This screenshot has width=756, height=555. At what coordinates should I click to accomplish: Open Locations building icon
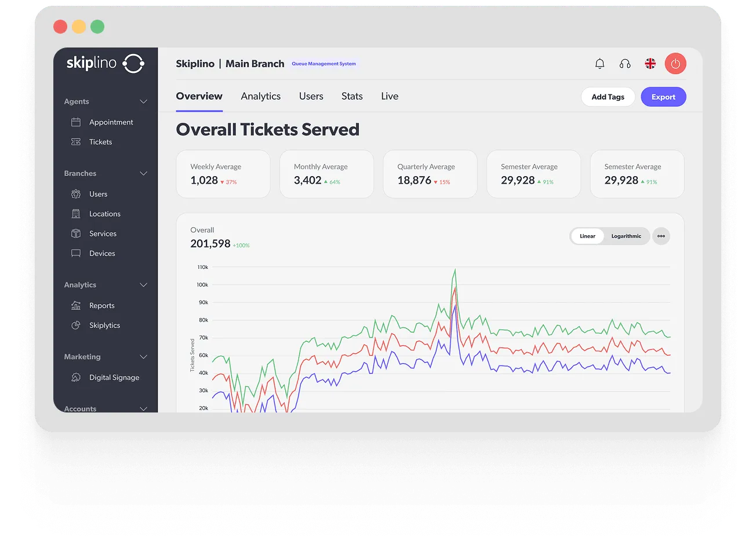pos(76,214)
